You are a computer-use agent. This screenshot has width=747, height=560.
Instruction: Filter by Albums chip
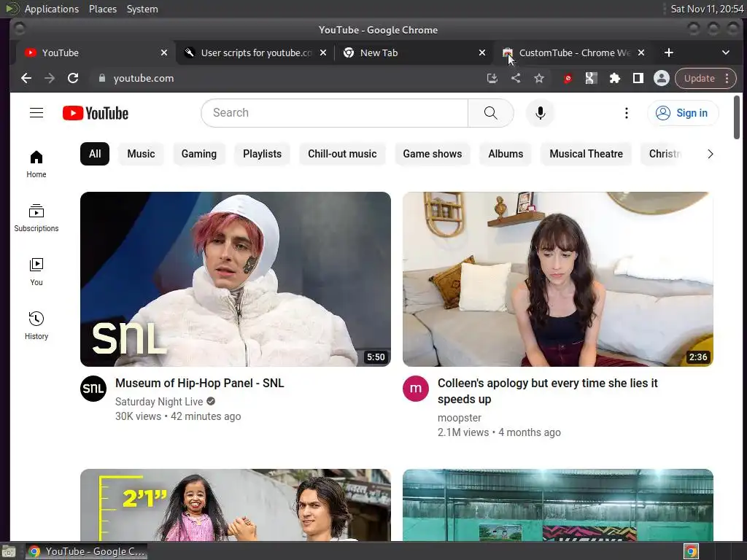coord(506,154)
